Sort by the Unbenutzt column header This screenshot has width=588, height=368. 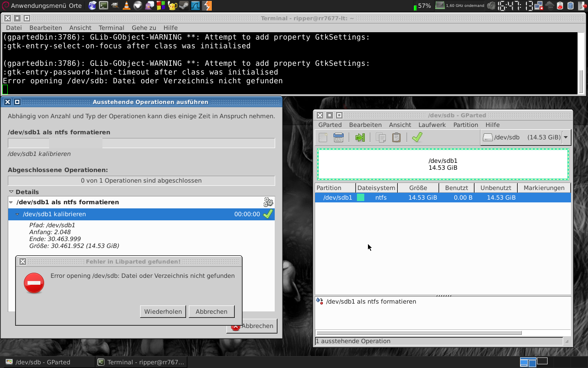point(496,188)
